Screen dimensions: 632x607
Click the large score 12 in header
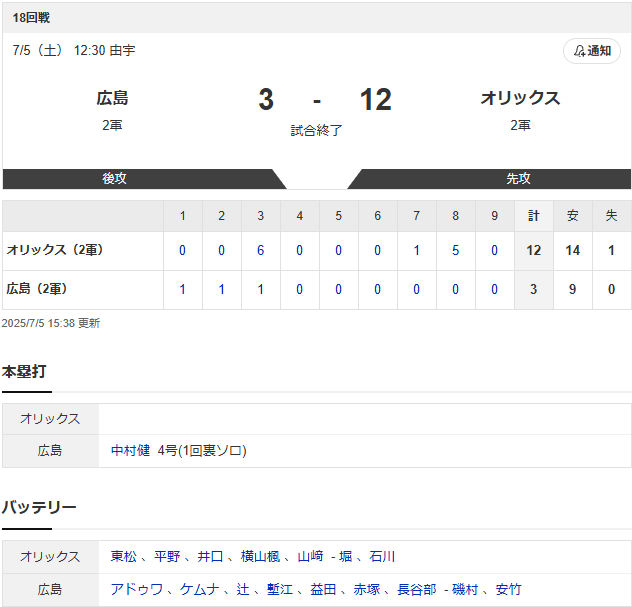(375, 99)
